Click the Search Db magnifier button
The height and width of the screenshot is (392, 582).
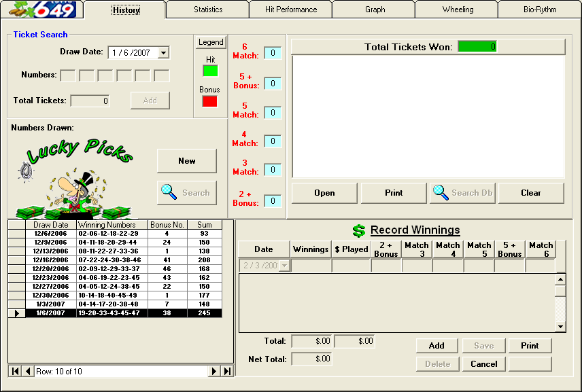point(462,193)
